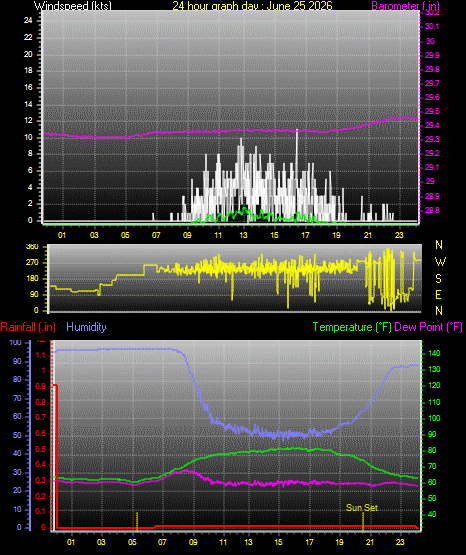The image size is (466, 555).
Task: Click the yellow sunrise marker near hour 05
Action: tap(137, 521)
